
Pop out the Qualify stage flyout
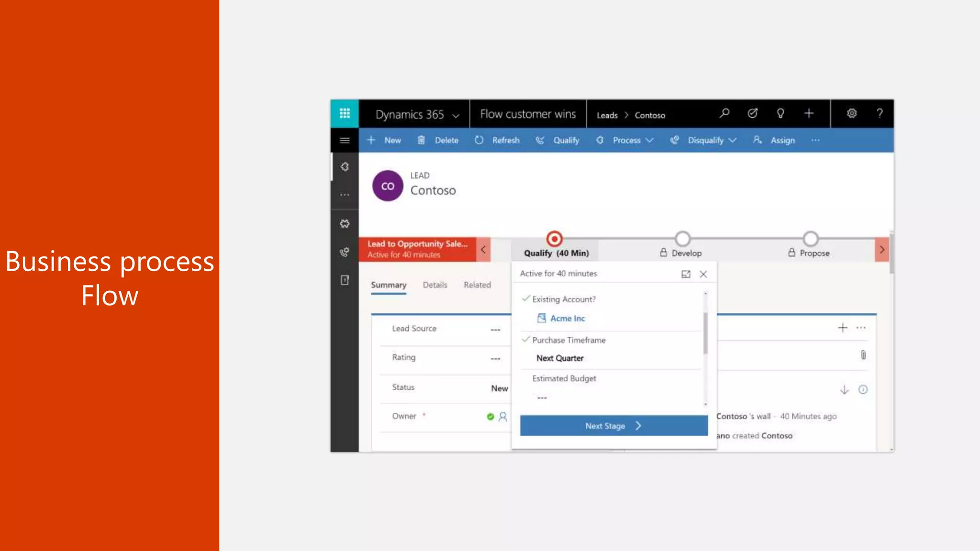pyautogui.click(x=686, y=274)
